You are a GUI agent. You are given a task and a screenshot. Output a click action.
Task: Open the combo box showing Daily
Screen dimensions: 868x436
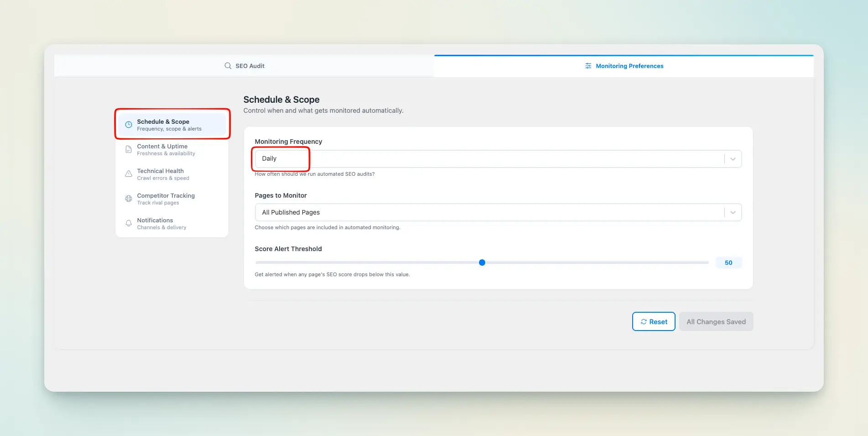click(x=488, y=159)
